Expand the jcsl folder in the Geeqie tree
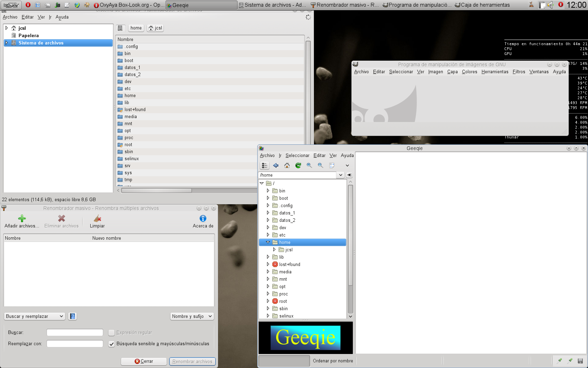Screen dimensions: 588x368 [274, 250]
